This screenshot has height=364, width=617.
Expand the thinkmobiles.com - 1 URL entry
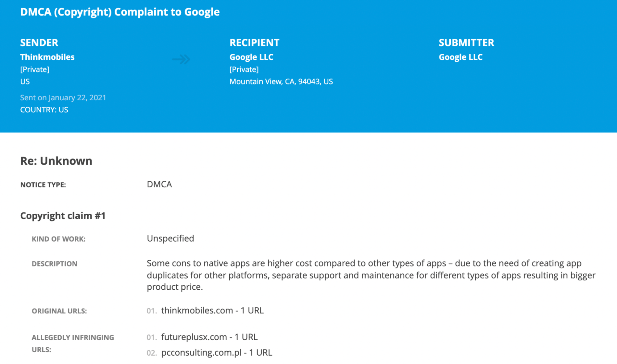pos(212,310)
